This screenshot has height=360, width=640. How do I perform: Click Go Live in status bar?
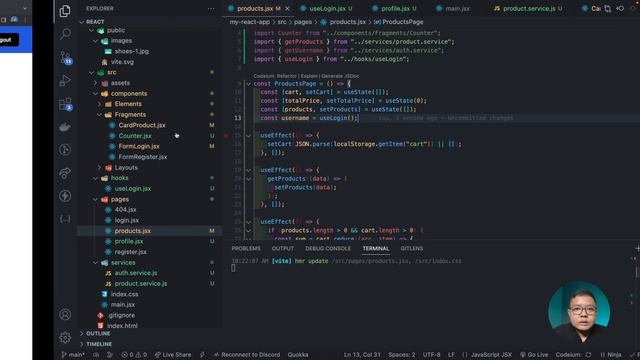534,355
